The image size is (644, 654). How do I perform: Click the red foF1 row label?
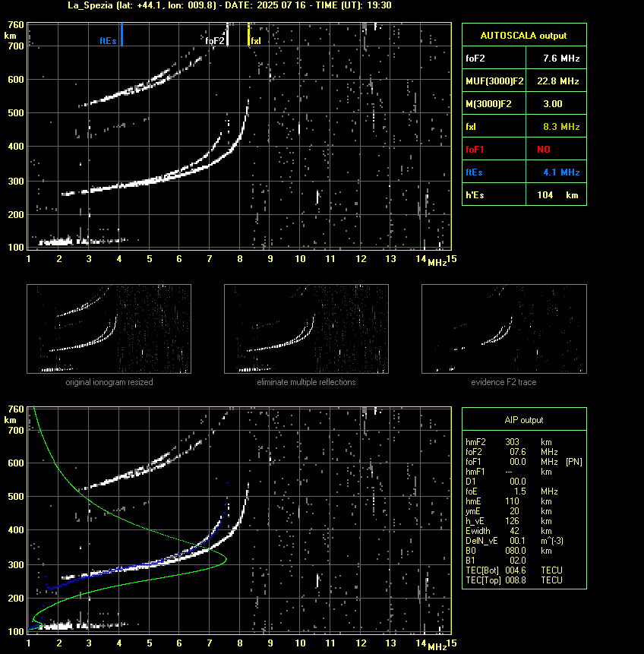475,150
